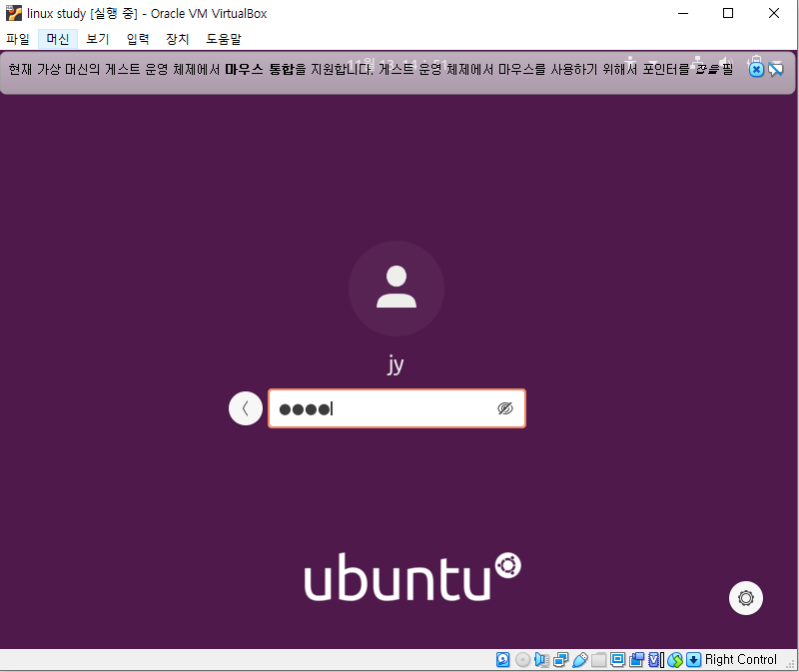This screenshot has width=799, height=672.
Task: Click the Ubuntu network icon in the top bar
Action: [x=698, y=63]
